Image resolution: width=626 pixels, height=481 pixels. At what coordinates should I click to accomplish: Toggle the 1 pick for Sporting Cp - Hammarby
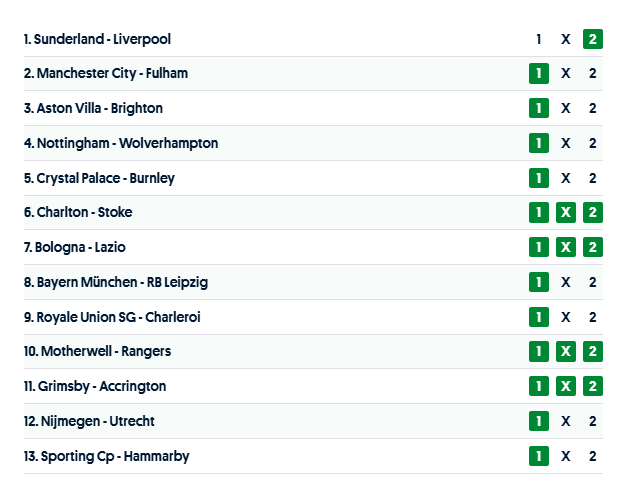(x=539, y=456)
